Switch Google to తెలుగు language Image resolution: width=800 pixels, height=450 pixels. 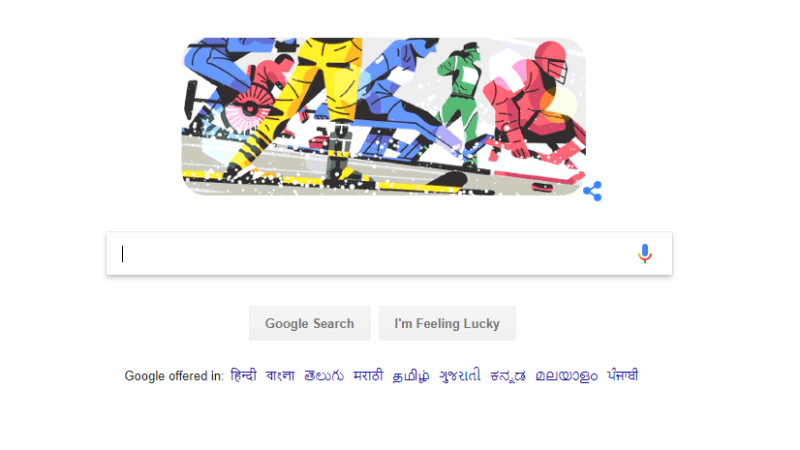point(324,376)
